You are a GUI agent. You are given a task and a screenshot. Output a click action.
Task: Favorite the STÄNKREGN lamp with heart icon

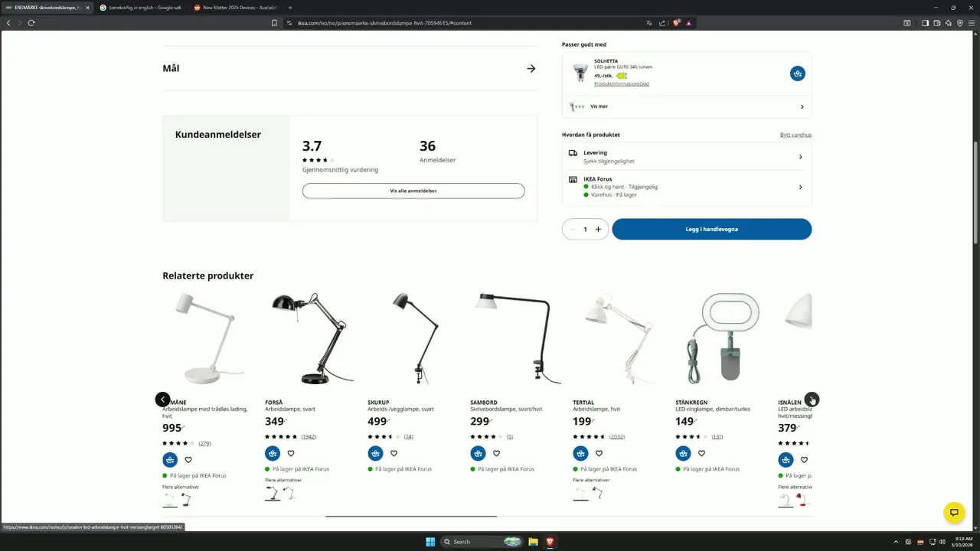[701, 453]
